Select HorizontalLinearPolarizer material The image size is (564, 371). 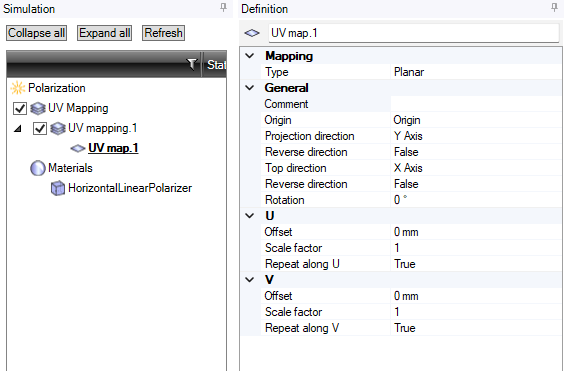click(130, 188)
